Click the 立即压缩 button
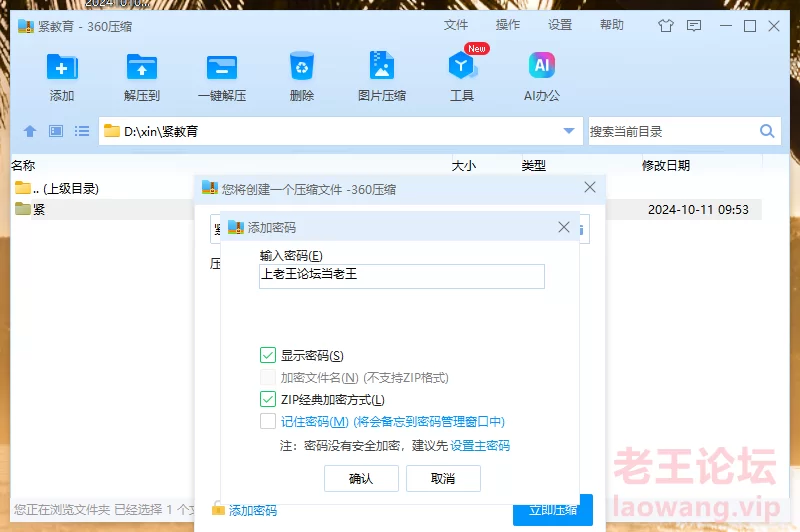Screen dimensions: 800x532 point(553,510)
